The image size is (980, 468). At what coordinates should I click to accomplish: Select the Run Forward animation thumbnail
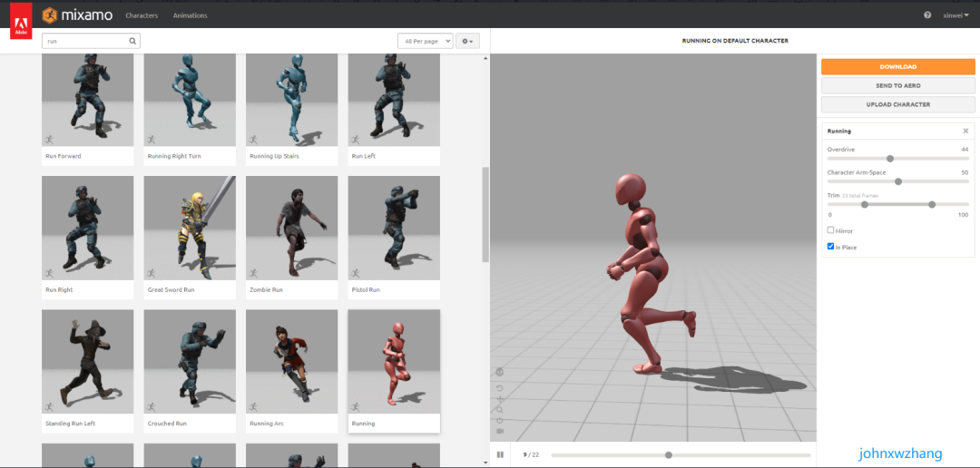(87, 100)
